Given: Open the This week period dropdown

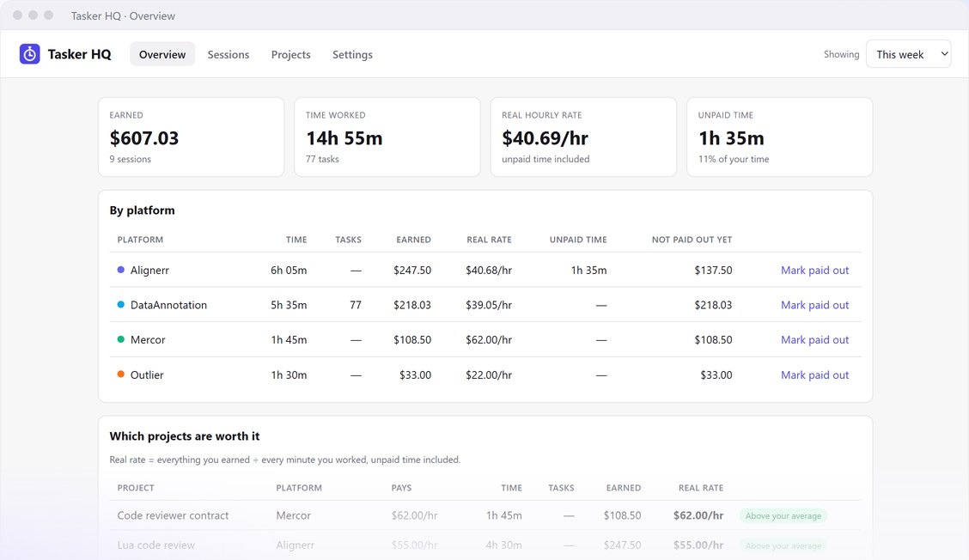Looking at the screenshot, I should tap(908, 54).
